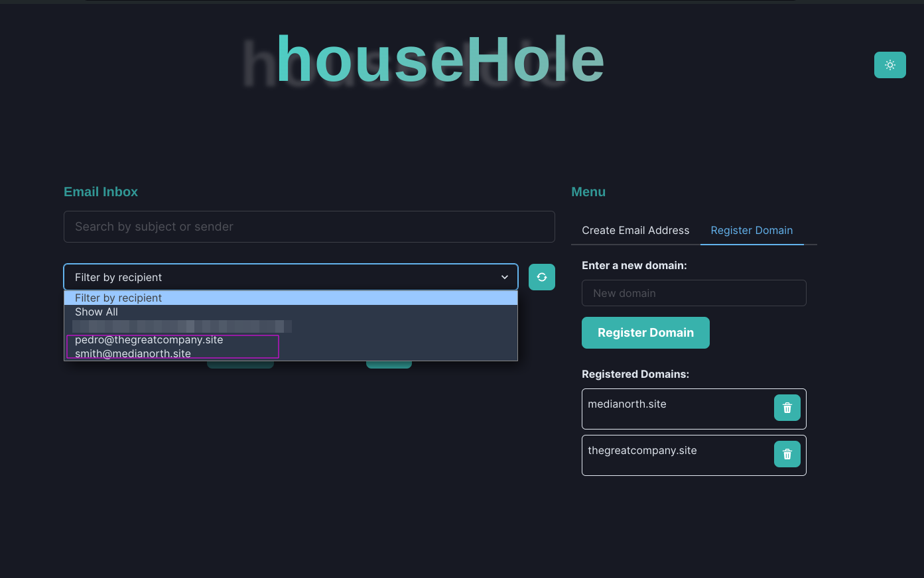Switch to the Create Email Address tab
Image resolution: width=924 pixels, height=578 pixels.
(635, 230)
